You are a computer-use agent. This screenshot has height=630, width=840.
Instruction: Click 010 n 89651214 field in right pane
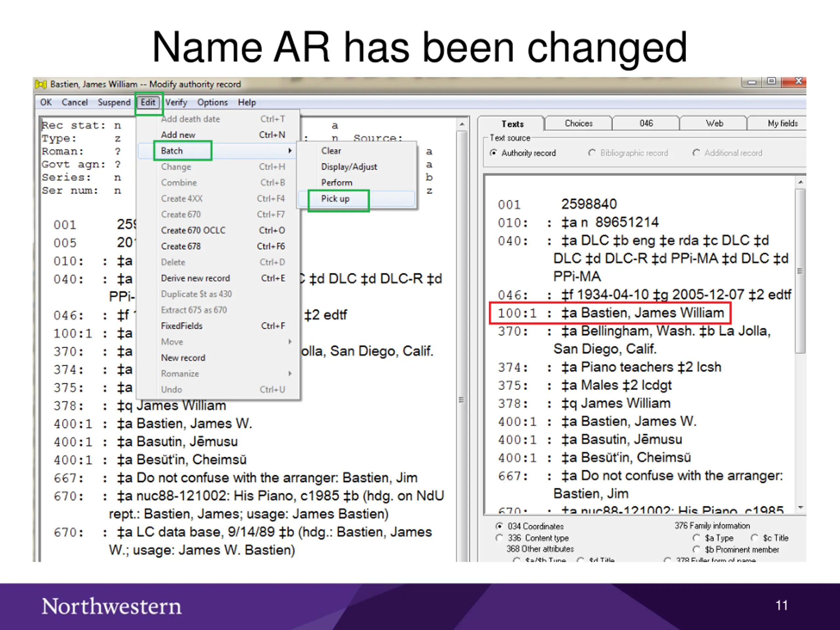[578, 222]
